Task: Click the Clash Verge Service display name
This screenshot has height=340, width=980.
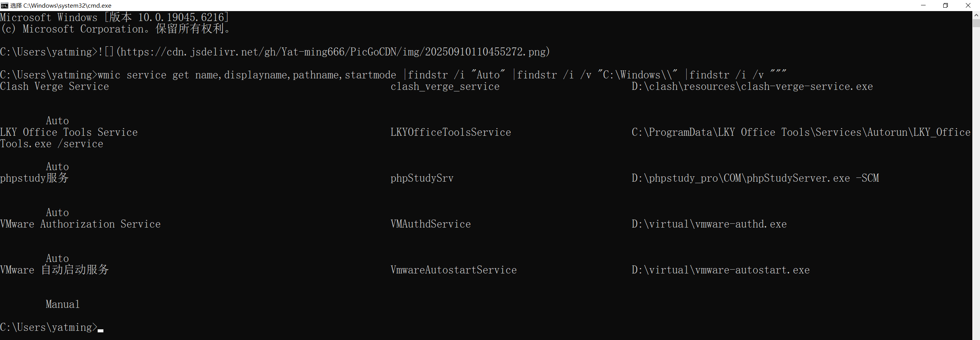Action: (x=54, y=86)
